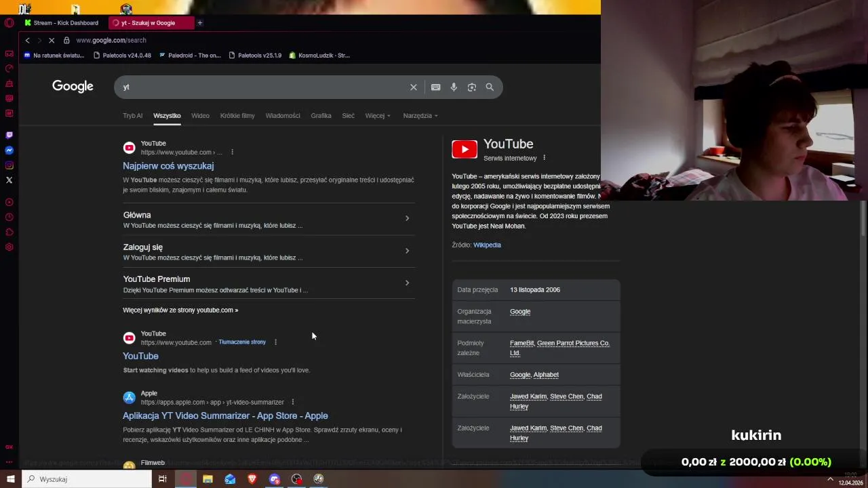The image size is (868, 488).
Task: Open more options in YouTube knowledge panel
Action: (544, 158)
